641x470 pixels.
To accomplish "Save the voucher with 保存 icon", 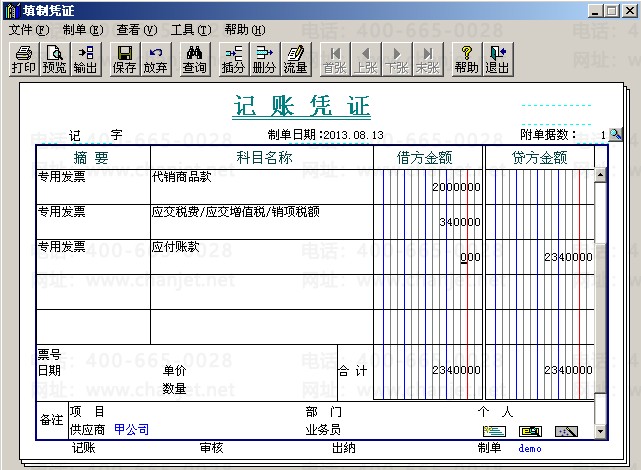I will coord(125,59).
